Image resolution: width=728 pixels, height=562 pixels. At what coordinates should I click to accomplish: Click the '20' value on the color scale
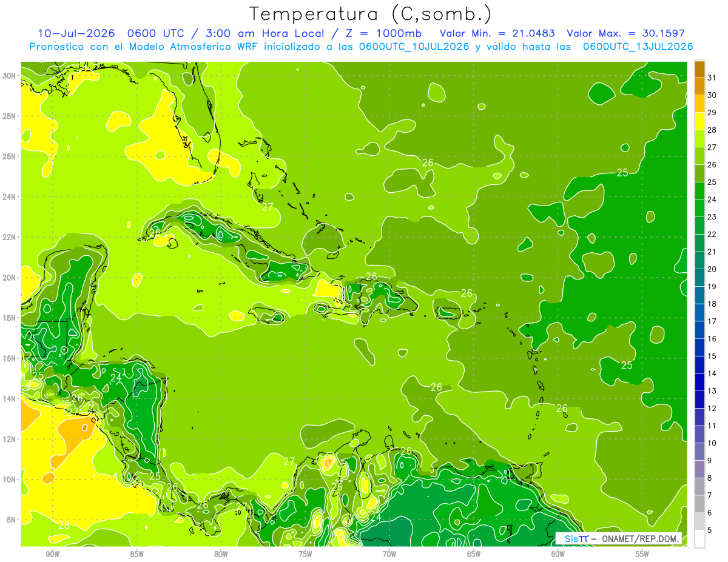pyautogui.click(x=712, y=269)
